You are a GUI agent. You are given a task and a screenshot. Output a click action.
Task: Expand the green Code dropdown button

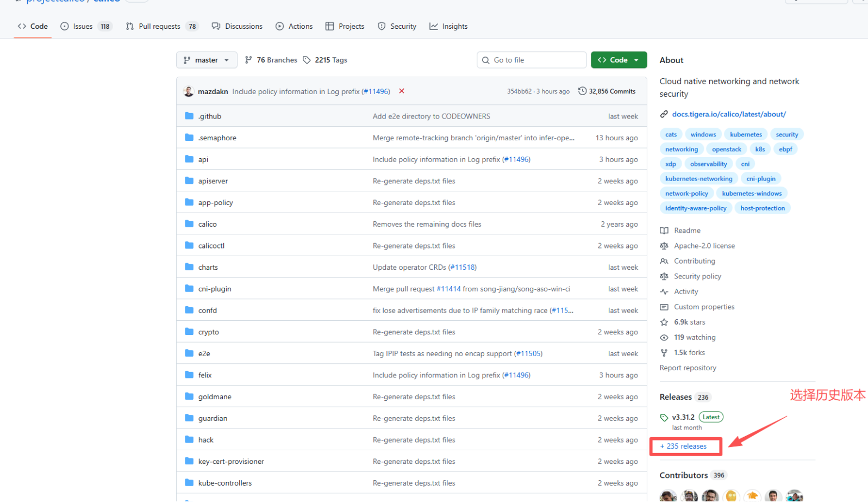[x=619, y=60]
